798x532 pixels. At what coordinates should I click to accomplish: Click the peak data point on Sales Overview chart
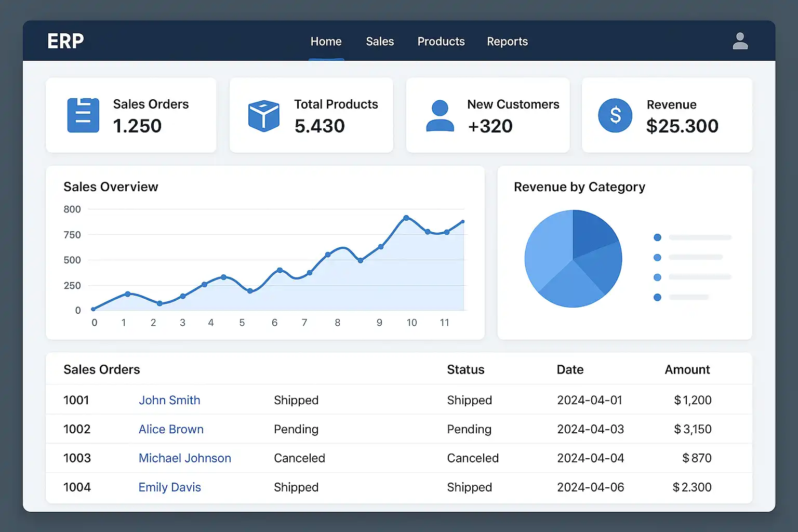(406, 218)
